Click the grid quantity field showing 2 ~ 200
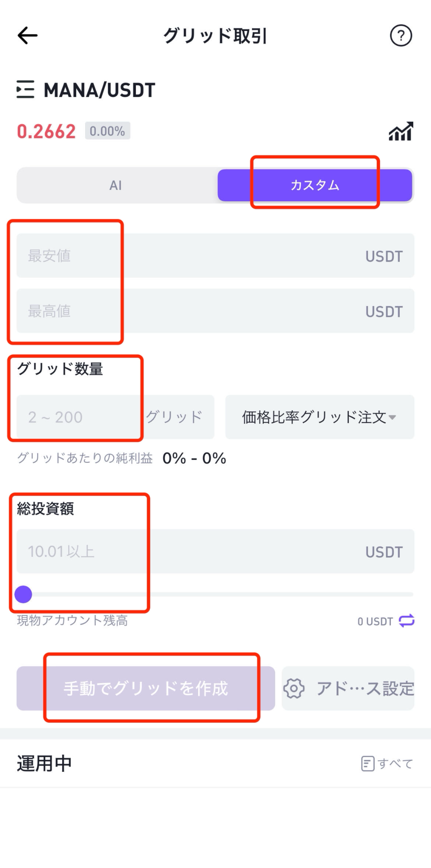Viewport: 431px width, 868px height. (x=115, y=417)
